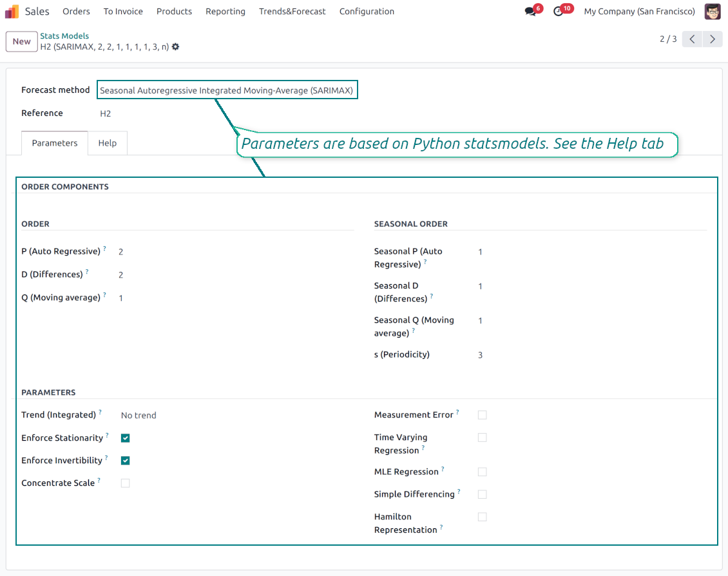Open the Orders menu

pyautogui.click(x=76, y=12)
